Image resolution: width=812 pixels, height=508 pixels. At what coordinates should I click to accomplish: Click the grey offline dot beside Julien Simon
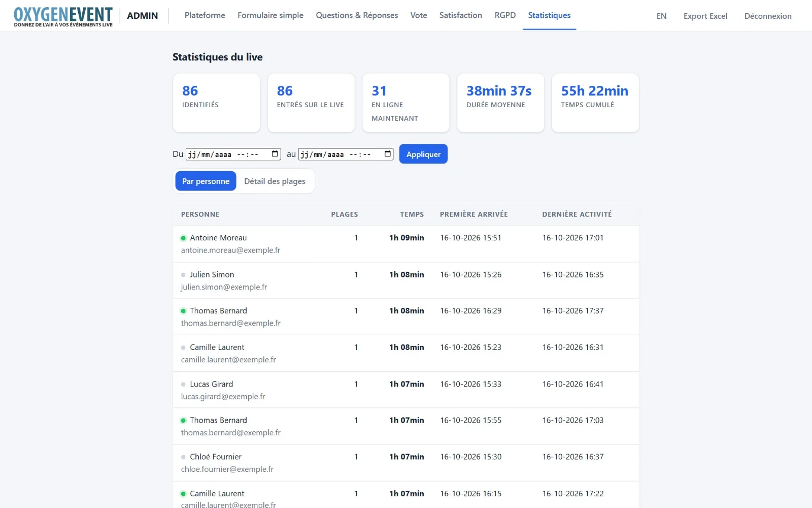coord(183,275)
